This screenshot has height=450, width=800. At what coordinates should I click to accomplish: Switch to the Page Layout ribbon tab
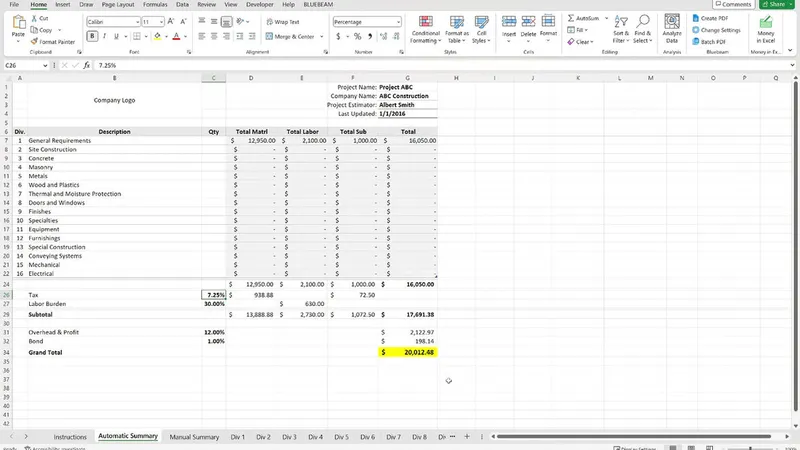point(118,5)
